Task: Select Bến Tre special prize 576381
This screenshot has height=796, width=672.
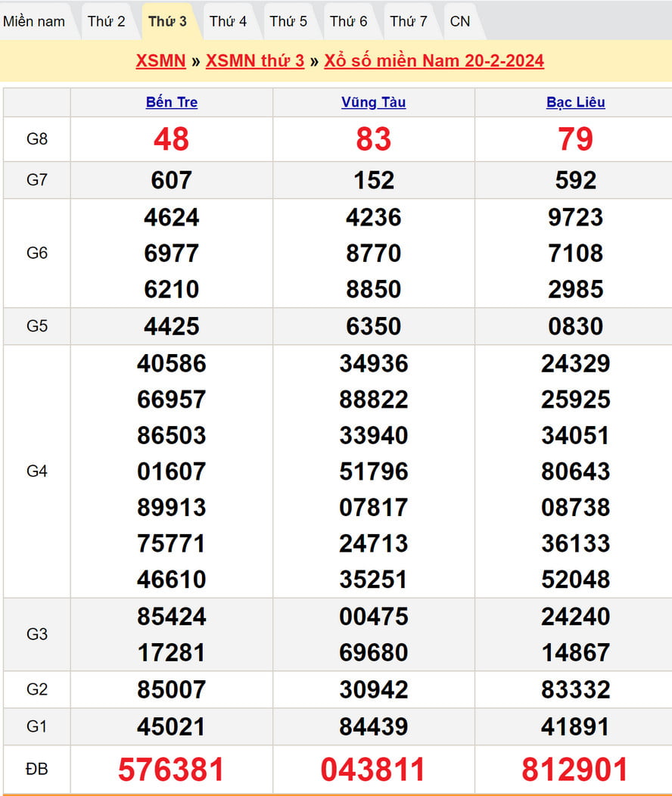Action: point(172,770)
